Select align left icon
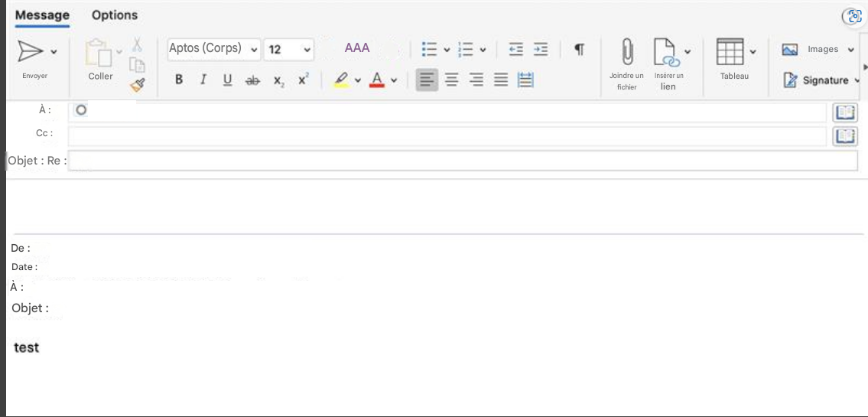 click(x=427, y=81)
